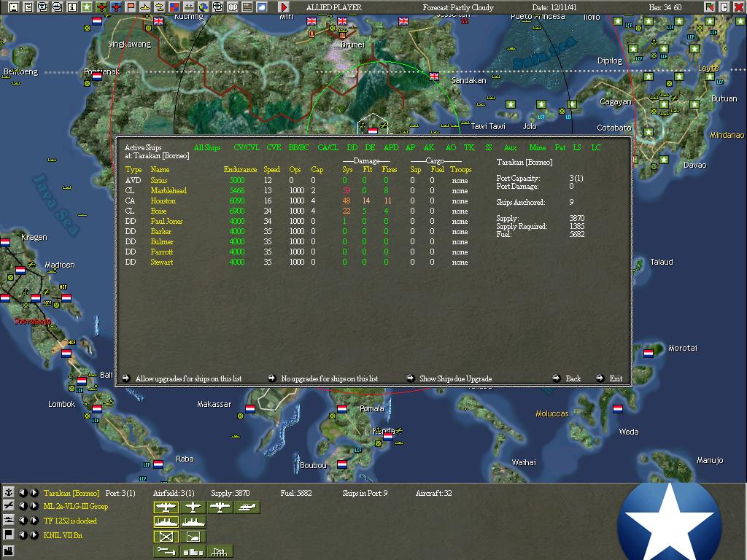Open ship Boise in the list
Screen dimensions: 747x560
[x=158, y=211]
